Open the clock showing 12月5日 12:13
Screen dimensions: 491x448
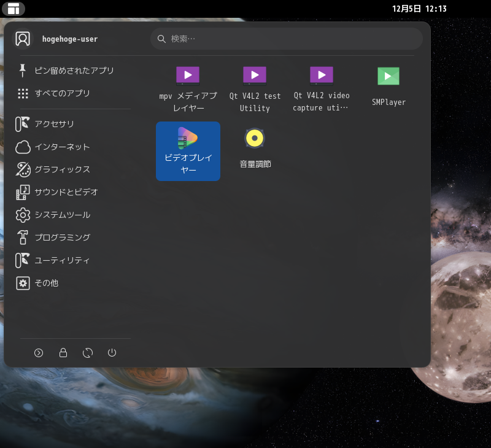coord(419,9)
